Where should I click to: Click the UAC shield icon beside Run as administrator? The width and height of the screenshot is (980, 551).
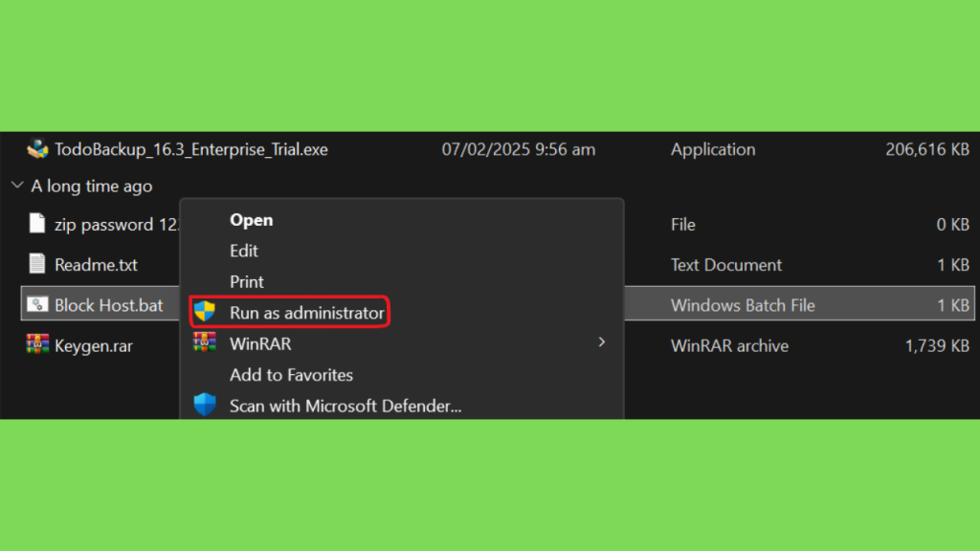[205, 311]
